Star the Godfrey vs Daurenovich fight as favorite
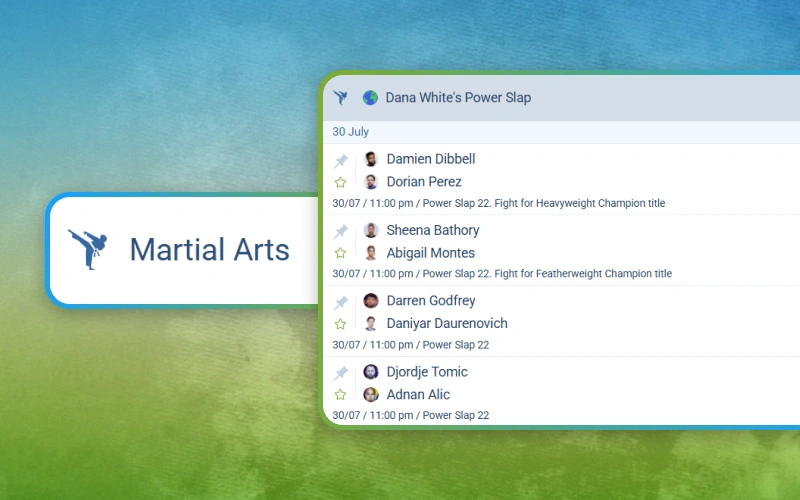 coord(340,324)
